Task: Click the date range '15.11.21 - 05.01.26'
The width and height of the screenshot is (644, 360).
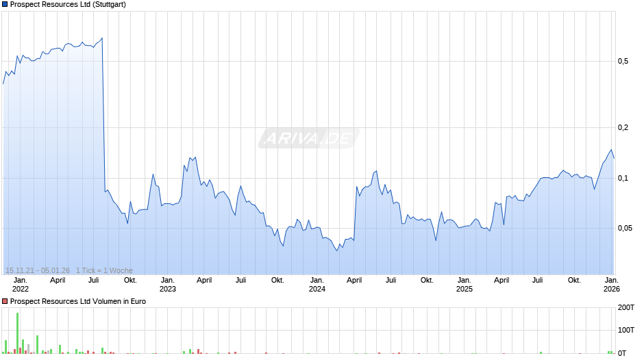Action: pos(38,270)
